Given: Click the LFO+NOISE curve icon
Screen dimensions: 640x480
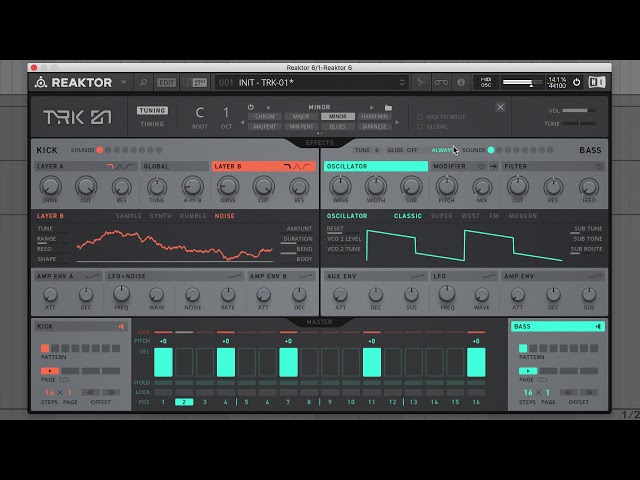Looking at the screenshot, I should point(235,277).
